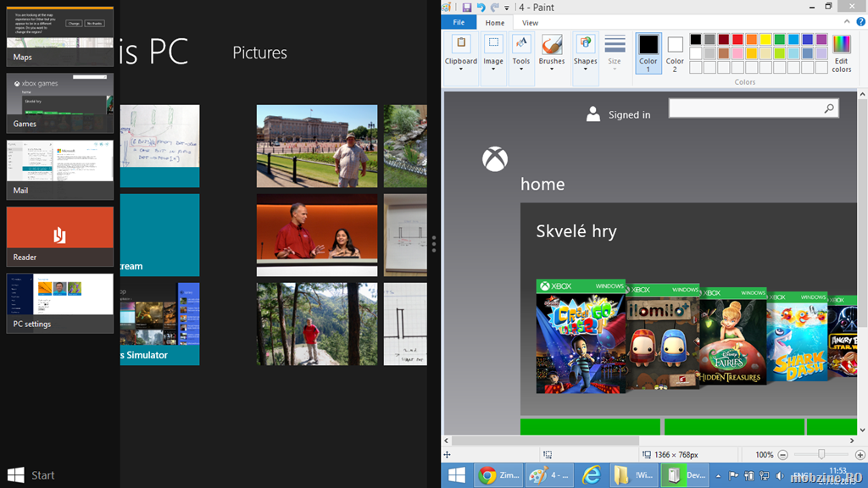This screenshot has height=488, width=868.
Task: Pick the black palette swatch
Action: pos(696,39)
